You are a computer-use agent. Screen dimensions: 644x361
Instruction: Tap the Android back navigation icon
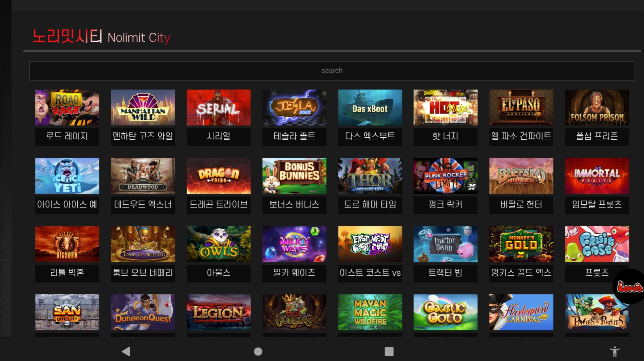(126, 351)
